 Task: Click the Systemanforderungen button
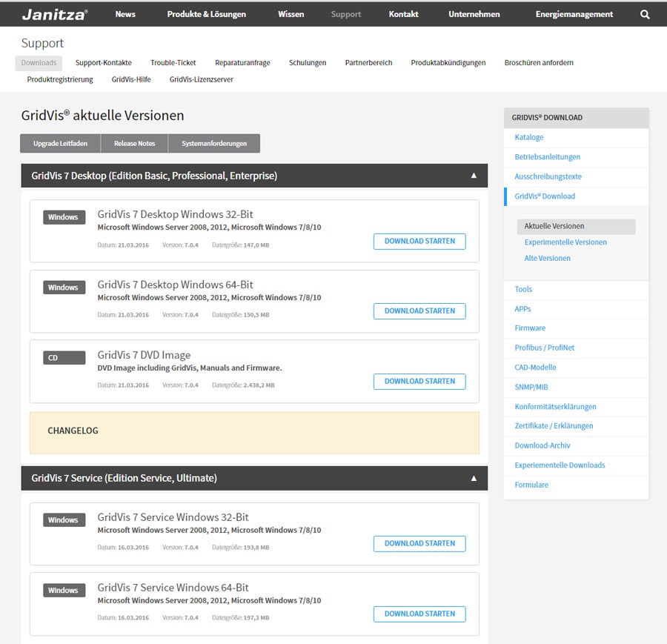tap(214, 143)
